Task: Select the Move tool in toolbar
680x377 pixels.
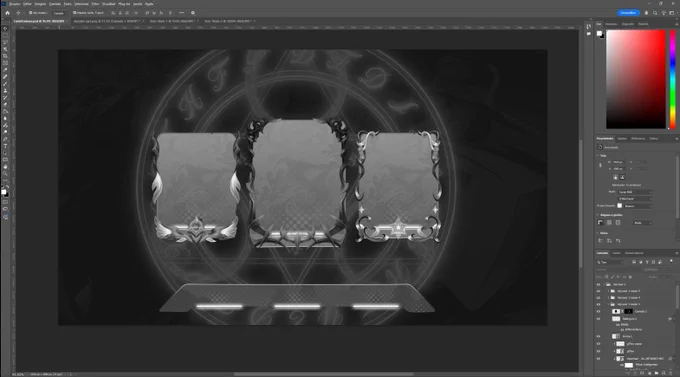Action: click(x=5, y=28)
